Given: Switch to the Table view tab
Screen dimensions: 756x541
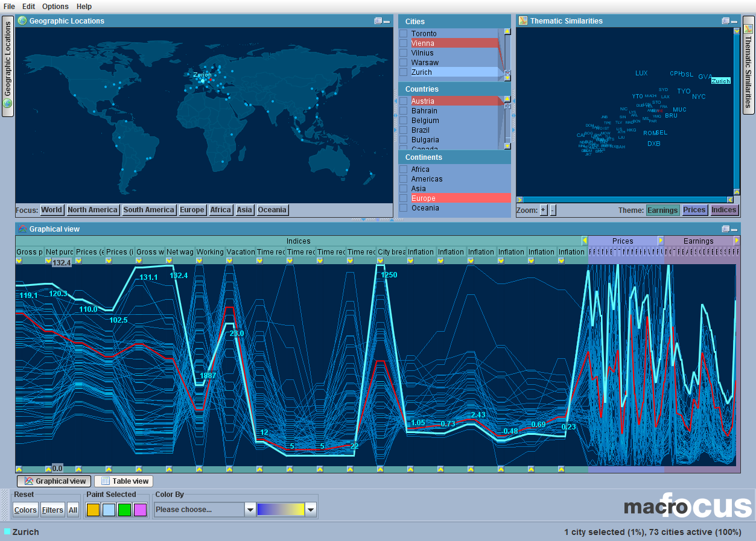Looking at the screenshot, I should 123,481.
